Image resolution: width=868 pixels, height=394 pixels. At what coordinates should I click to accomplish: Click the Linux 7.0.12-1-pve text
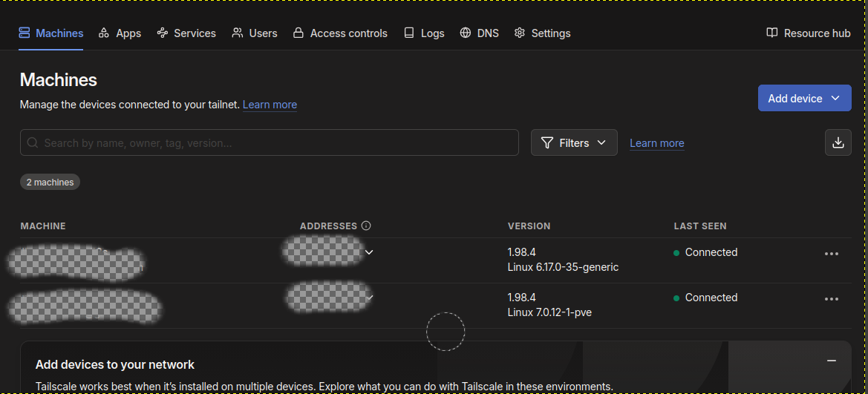coord(549,312)
